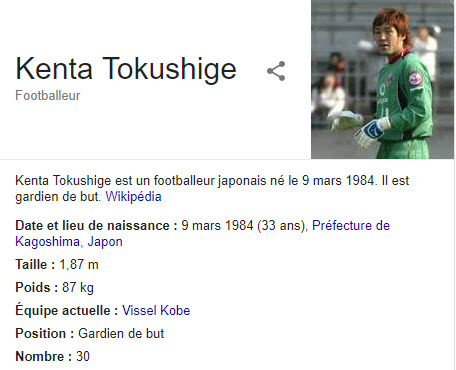
Task: Click the share icon beside the name
Action: [x=276, y=71]
